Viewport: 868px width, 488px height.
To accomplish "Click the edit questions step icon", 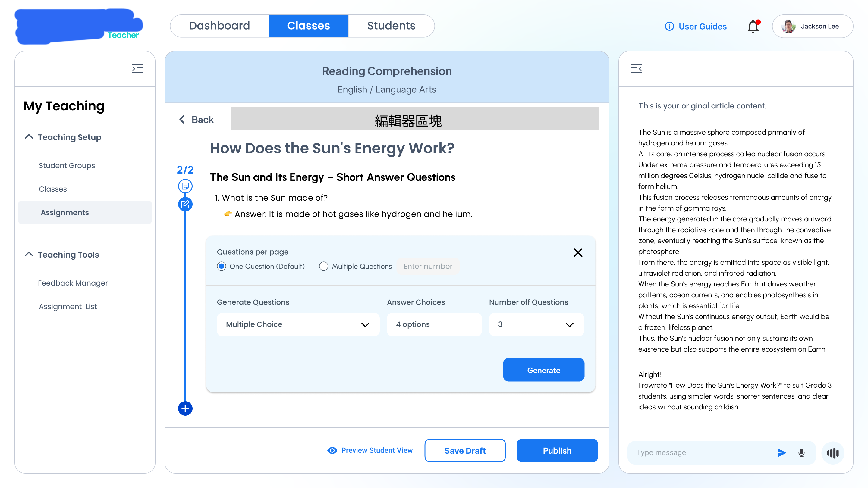I will point(185,204).
